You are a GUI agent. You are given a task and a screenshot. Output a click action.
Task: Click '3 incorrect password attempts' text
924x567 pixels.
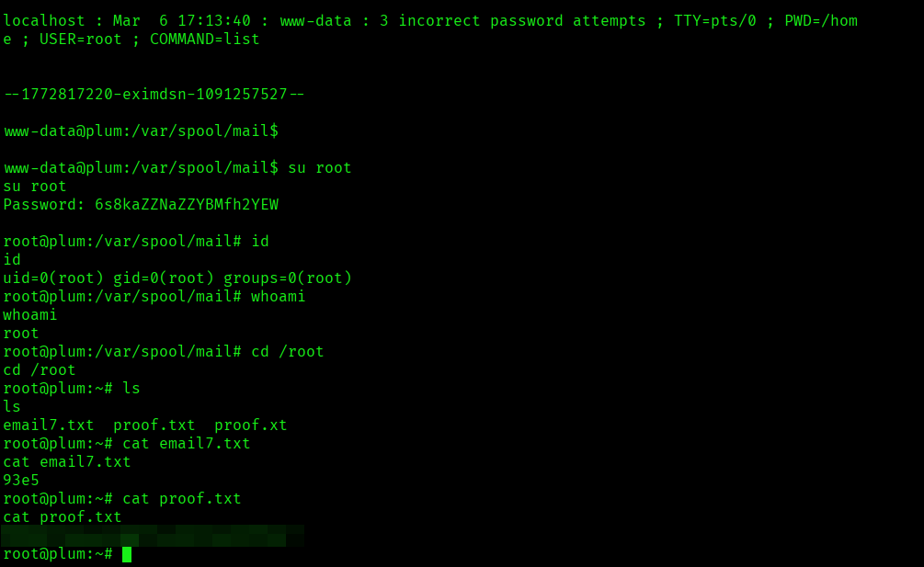513,21
